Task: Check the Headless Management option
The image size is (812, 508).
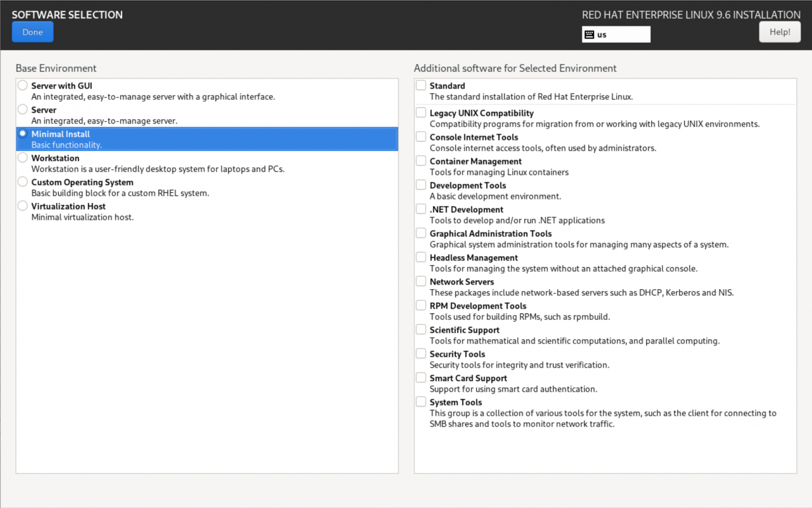Action: coord(421,257)
